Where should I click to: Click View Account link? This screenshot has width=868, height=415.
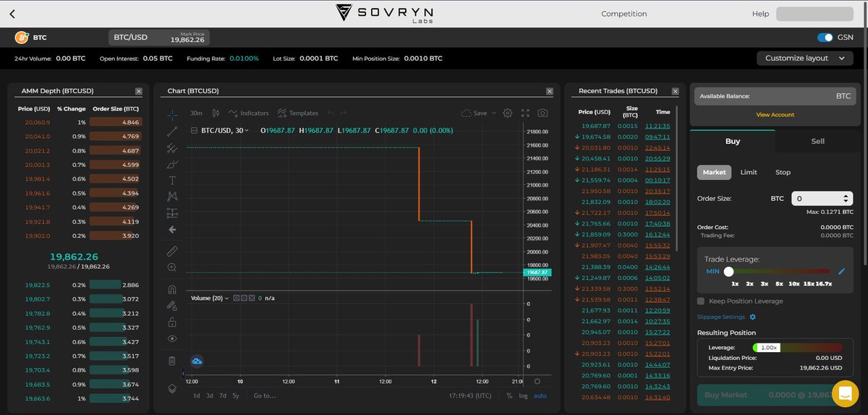pos(775,115)
